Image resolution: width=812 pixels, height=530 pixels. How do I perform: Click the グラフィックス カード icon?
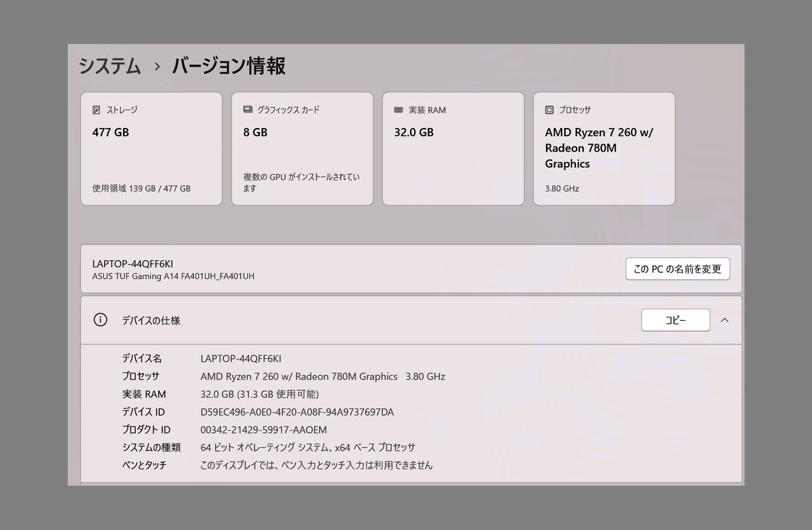(247, 109)
